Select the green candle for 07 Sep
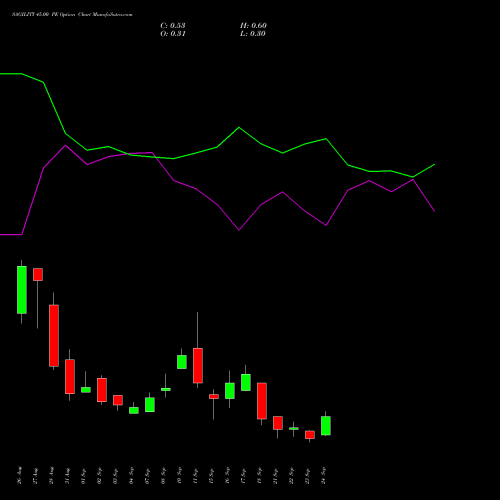Screen dimensions: 500x500 (150, 405)
